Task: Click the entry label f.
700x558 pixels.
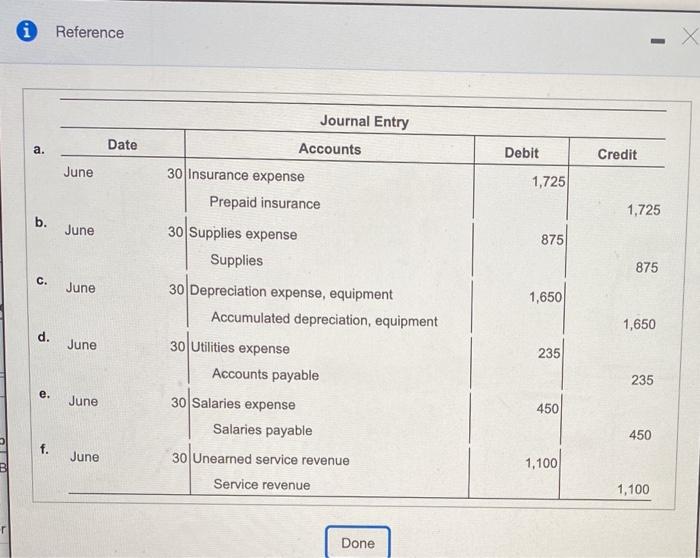Action: tap(44, 449)
